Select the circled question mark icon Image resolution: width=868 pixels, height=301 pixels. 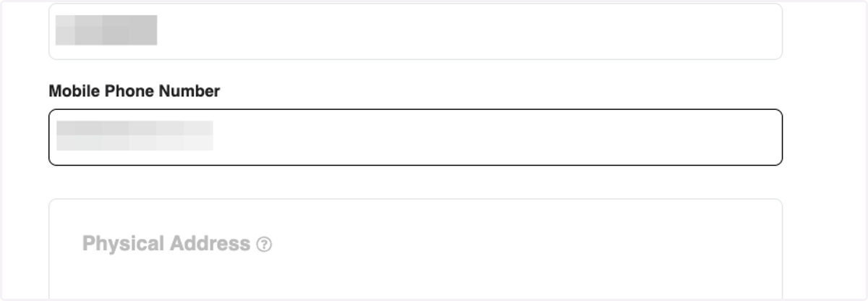(265, 245)
